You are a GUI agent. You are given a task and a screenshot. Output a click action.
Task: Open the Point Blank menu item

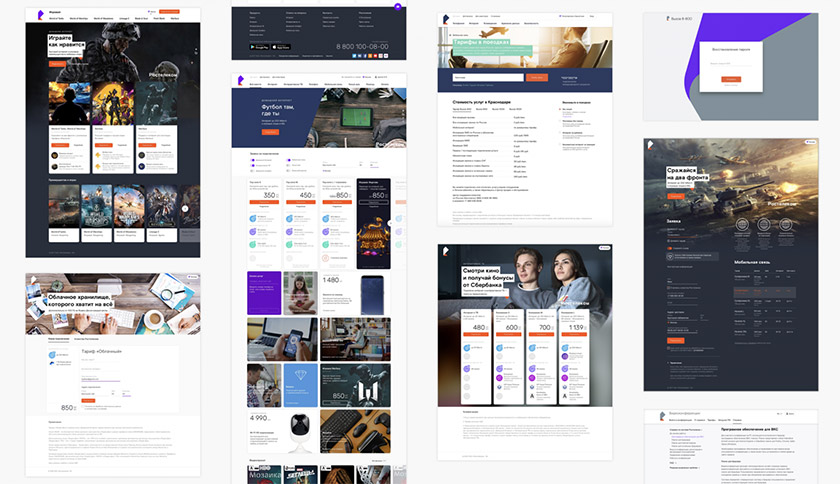tap(159, 18)
